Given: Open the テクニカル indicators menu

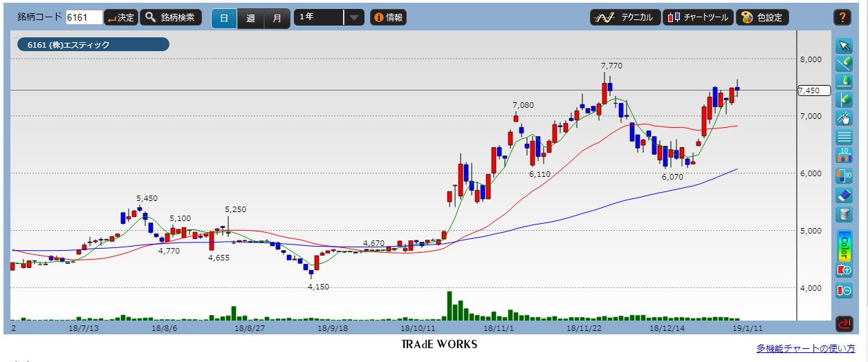Looking at the screenshot, I should click(625, 18).
